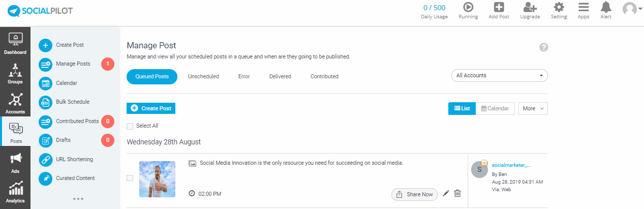This screenshot has width=644, height=209.
Task: Click the help question mark icon
Action: tap(544, 47)
